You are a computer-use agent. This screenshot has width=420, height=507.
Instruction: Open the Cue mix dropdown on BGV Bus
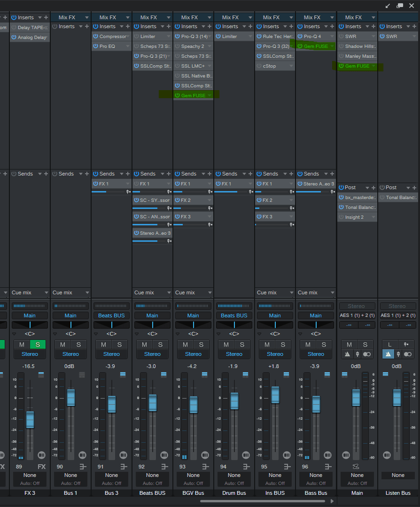click(x=193, y=292)
